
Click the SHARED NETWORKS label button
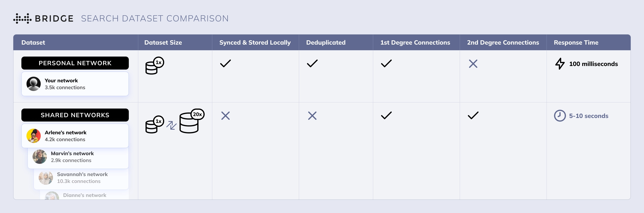click(x=75, y=115)
